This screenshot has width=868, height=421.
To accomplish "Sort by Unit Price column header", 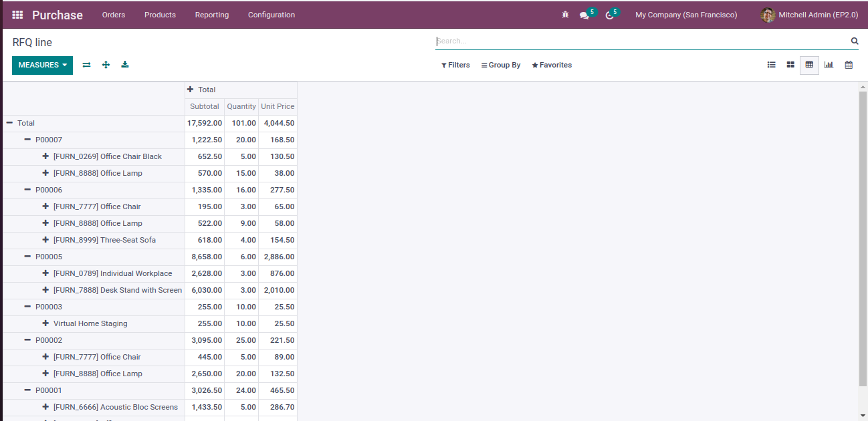I will (x=278, y=106).
